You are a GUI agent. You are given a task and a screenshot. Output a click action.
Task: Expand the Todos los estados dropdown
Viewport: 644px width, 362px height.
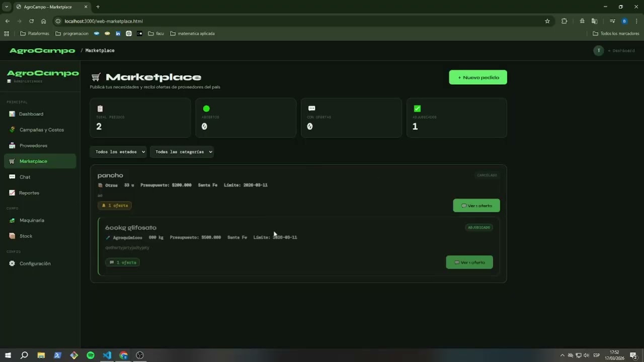(118, 152)
